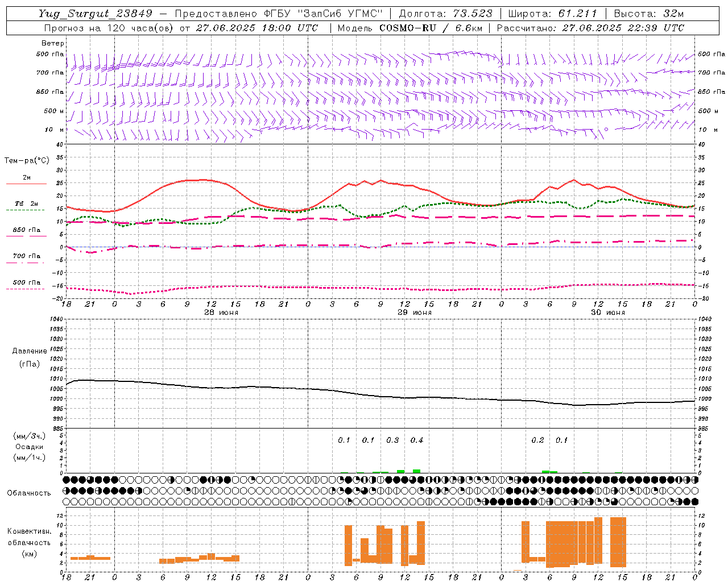The height and width of the screenshot is (582, 728).
Task: Click the 850 гПа wind level label on the left
Action: 50,92
